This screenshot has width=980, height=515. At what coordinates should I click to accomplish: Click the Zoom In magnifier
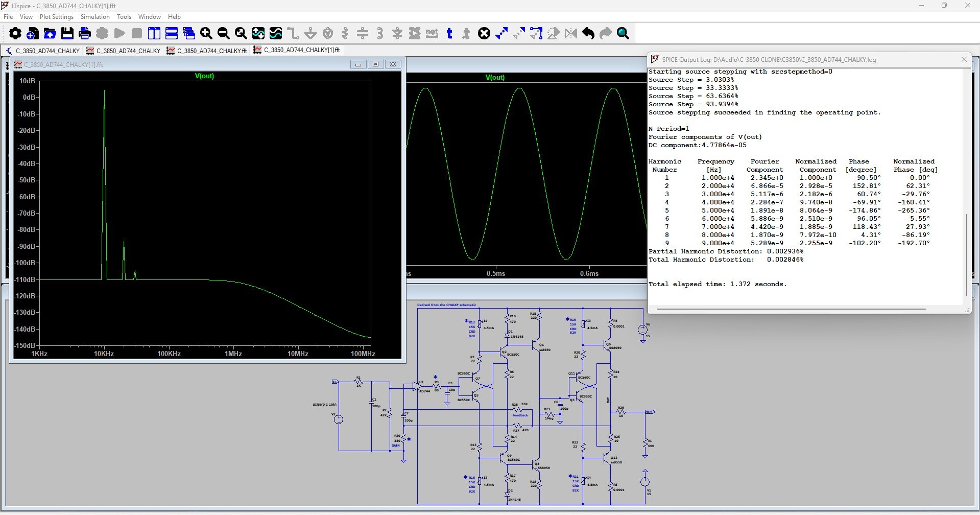206,34
